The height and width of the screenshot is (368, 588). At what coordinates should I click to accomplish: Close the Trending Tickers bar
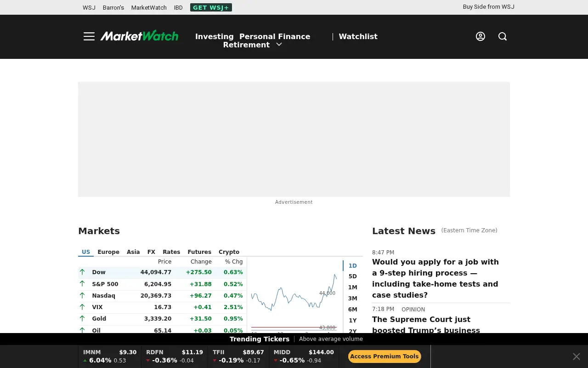(577, 356)
